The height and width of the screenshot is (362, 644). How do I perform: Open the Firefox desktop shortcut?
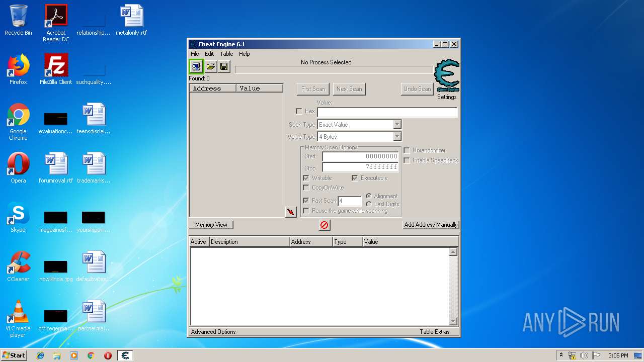click(x=18, y=69)
